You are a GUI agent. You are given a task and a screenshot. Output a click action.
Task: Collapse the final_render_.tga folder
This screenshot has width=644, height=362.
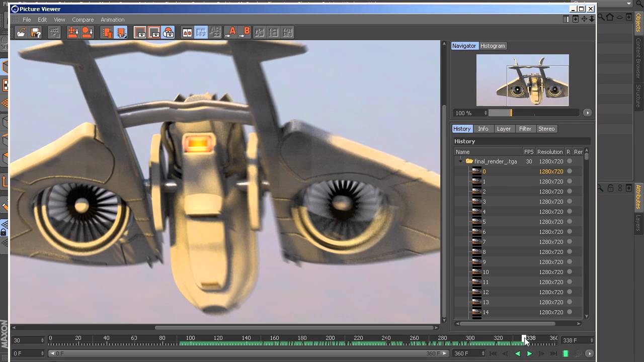460,161
